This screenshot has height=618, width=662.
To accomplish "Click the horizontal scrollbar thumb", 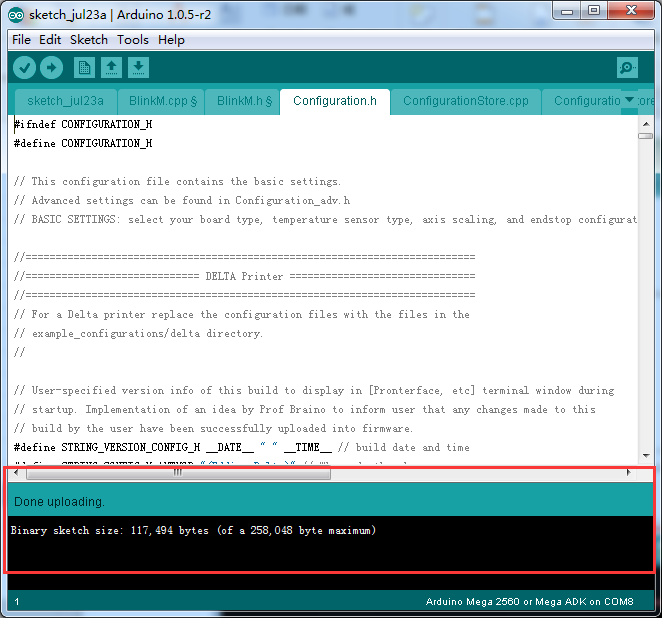I will [179, 473].
